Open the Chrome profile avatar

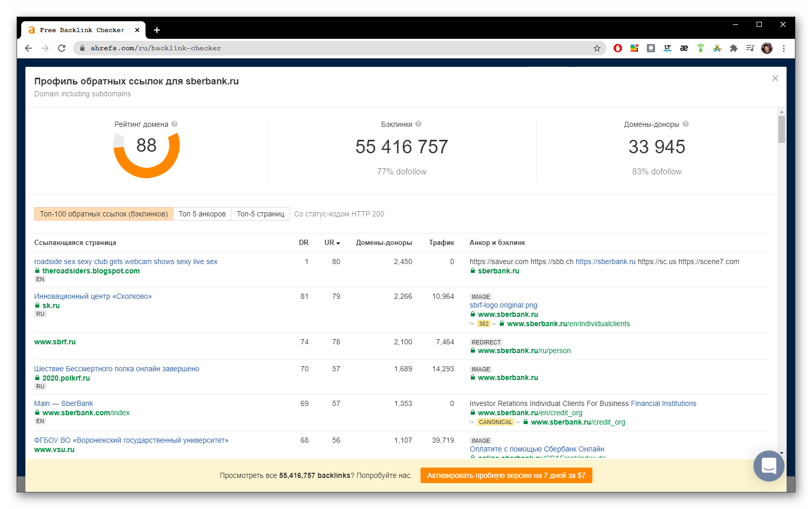tap(767, 48)
